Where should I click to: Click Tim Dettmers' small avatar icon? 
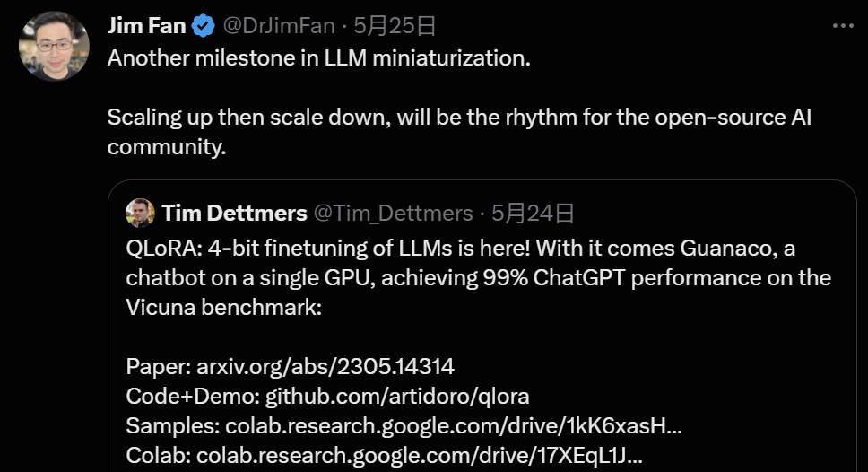(x=140, y=213)
